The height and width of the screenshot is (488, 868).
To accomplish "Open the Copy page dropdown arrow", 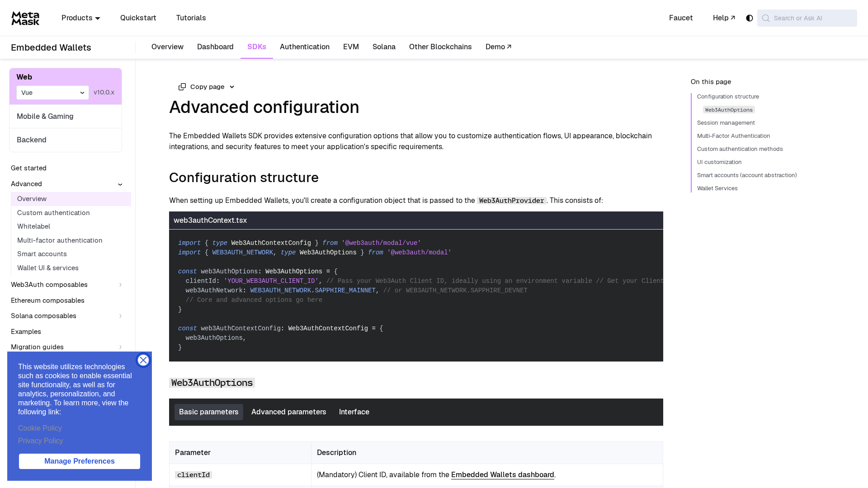I will pyautogui.click(x=232, y=87).
